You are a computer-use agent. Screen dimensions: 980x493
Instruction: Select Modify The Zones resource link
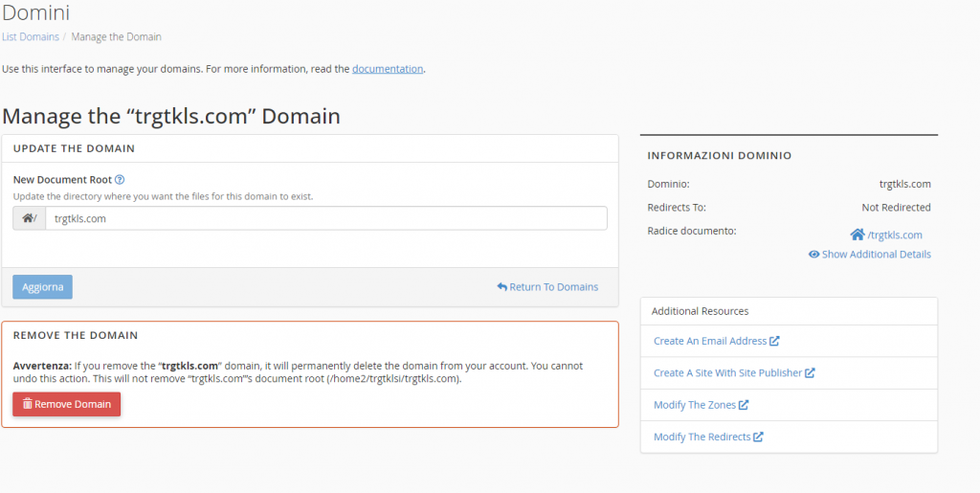click(695, 405)
